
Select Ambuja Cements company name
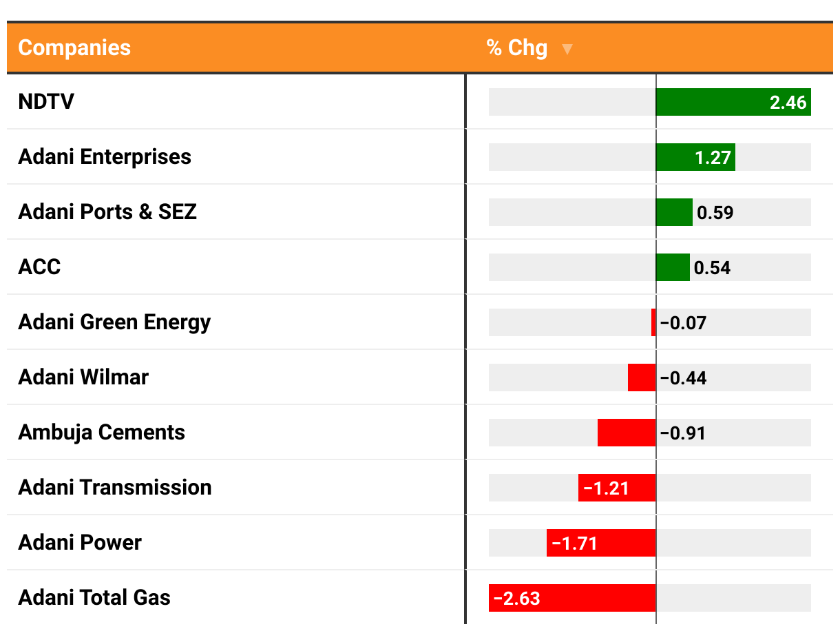pyautogui.click(x=102, y=432)
